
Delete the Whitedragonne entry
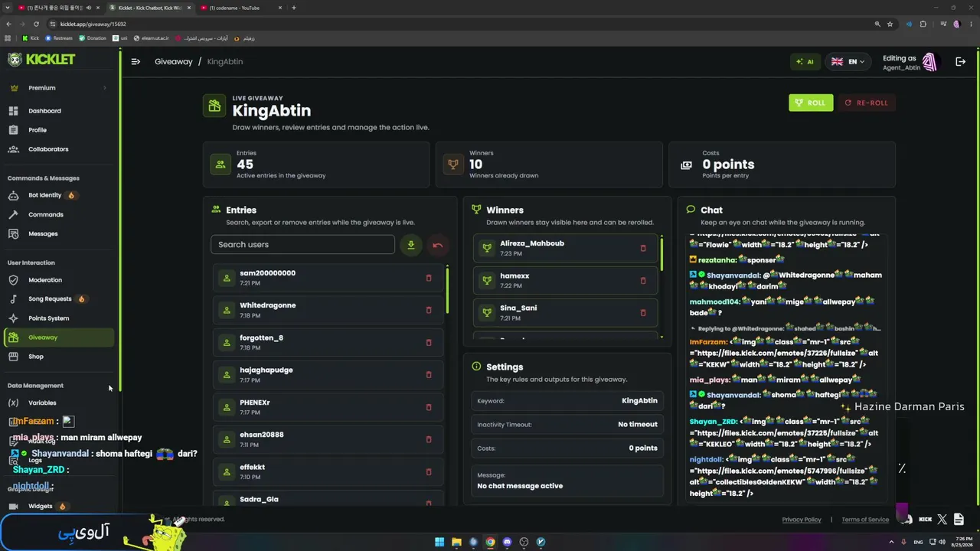click(429, 310)
